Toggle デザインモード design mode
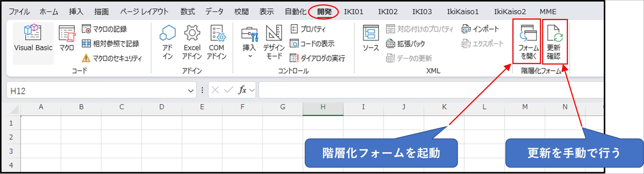 pos(274,42)
